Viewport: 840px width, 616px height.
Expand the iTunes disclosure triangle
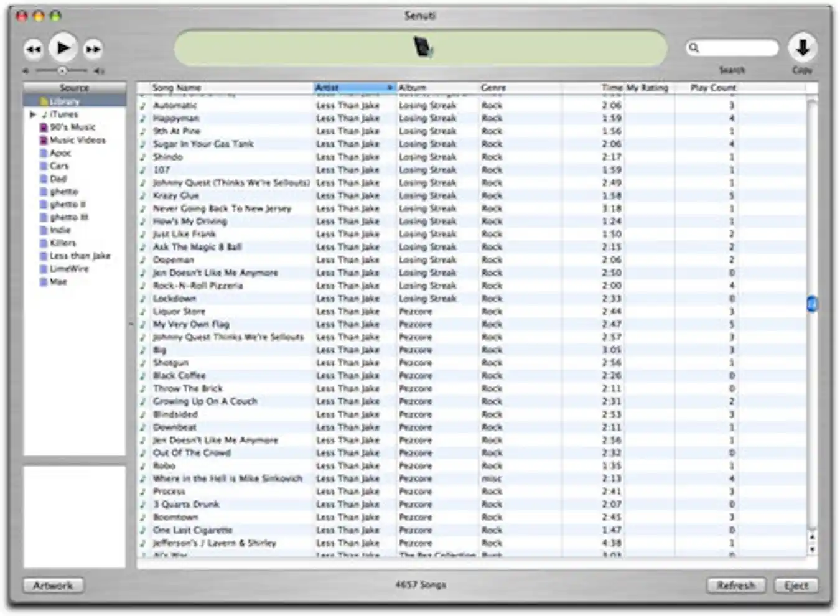point(34,114)
